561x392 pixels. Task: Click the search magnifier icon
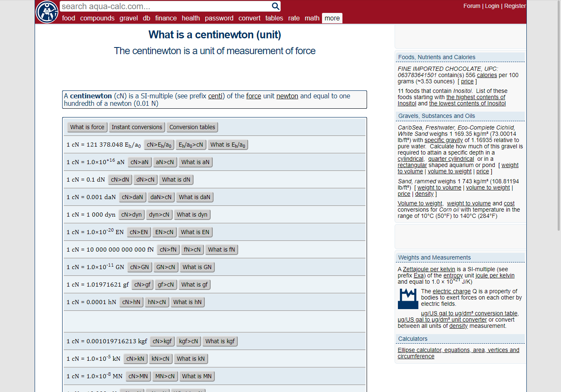point(275,6)
